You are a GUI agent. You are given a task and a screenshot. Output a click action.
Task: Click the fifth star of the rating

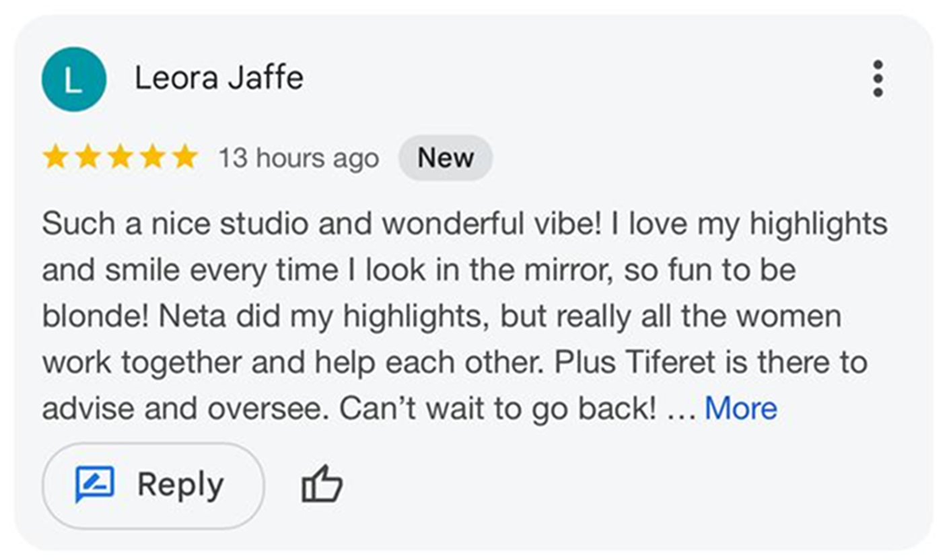(184, 157)
